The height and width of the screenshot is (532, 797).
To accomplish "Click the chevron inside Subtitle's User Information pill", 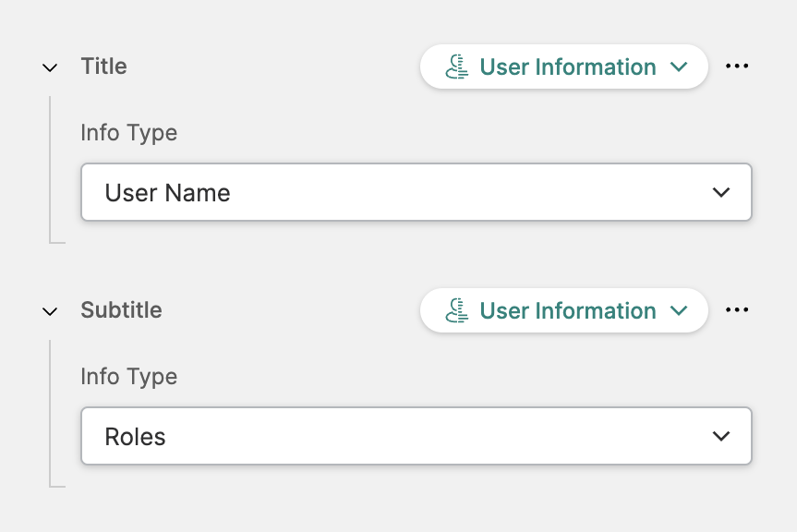I will tap(679, 311).
